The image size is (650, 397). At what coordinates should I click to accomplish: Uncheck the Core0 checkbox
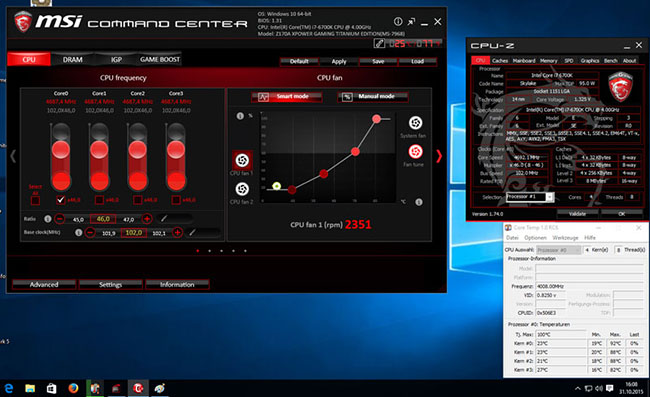61,200
